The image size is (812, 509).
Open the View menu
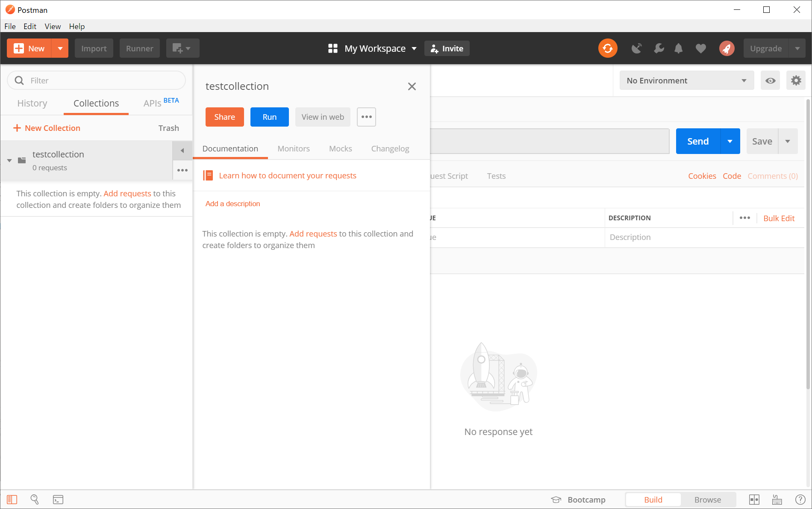tap(52, 26)
